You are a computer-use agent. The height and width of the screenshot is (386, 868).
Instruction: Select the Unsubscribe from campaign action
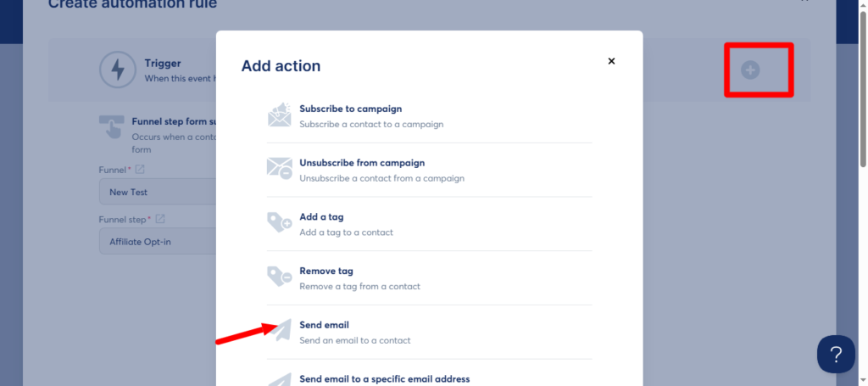click(x=429, y=170)
